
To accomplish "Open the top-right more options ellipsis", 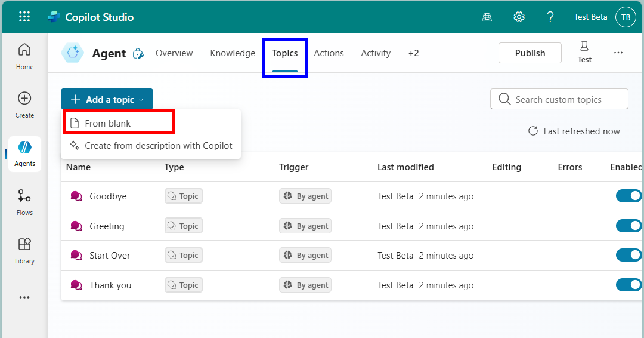I will (x=618, y=53).
